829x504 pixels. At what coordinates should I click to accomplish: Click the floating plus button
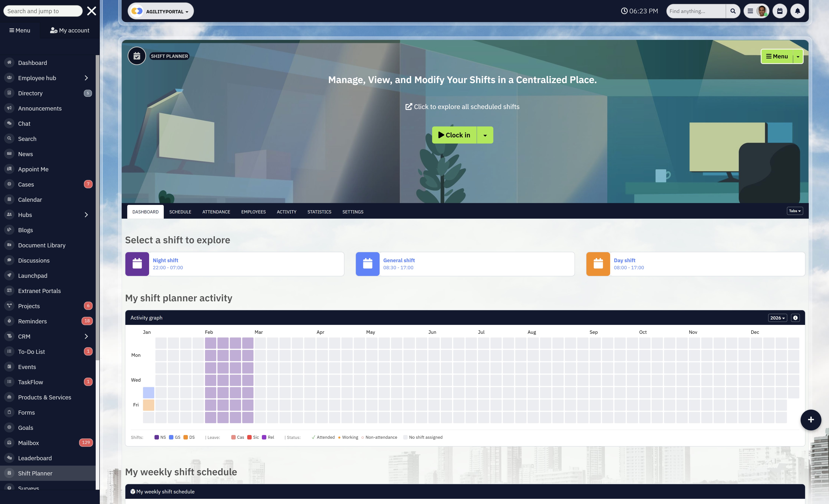click(x=811, y=420)
